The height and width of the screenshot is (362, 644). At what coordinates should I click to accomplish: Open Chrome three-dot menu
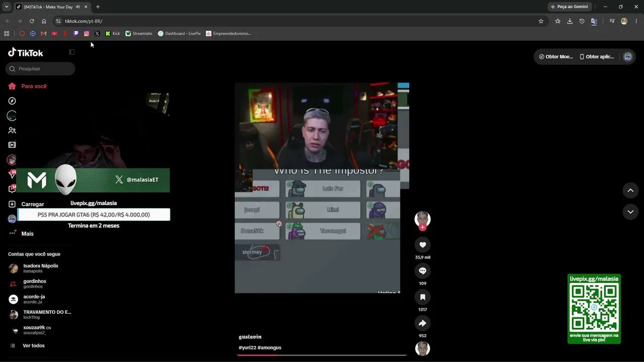636,21
